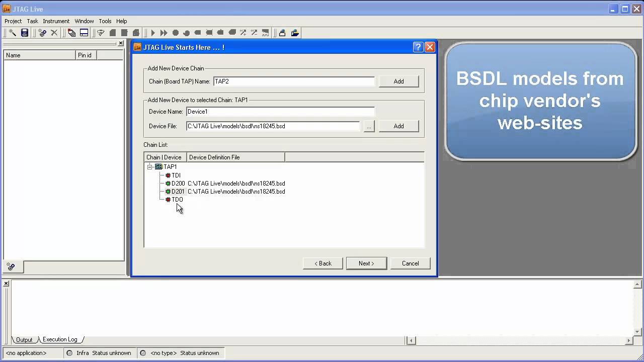The width and height of the screenshot is (644, 362).
Task: Click the help question mark in the dialog title
Action: [x=418, y=47]
